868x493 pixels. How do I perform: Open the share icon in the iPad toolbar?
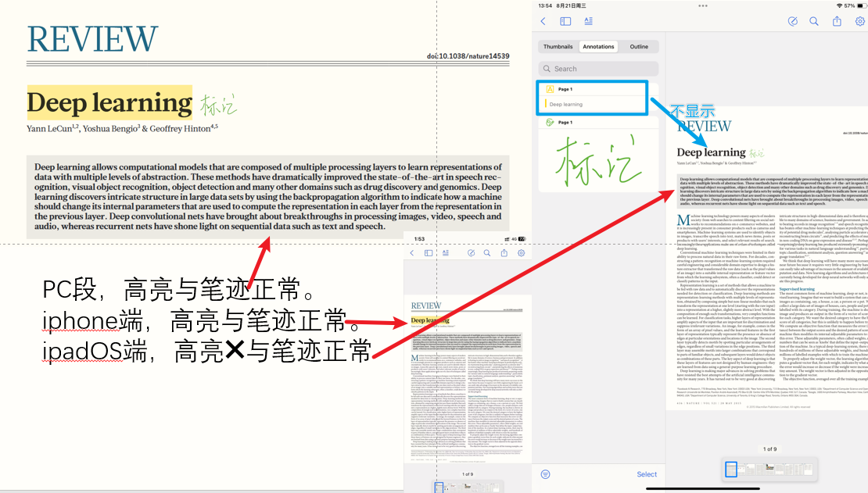point(837,21)
